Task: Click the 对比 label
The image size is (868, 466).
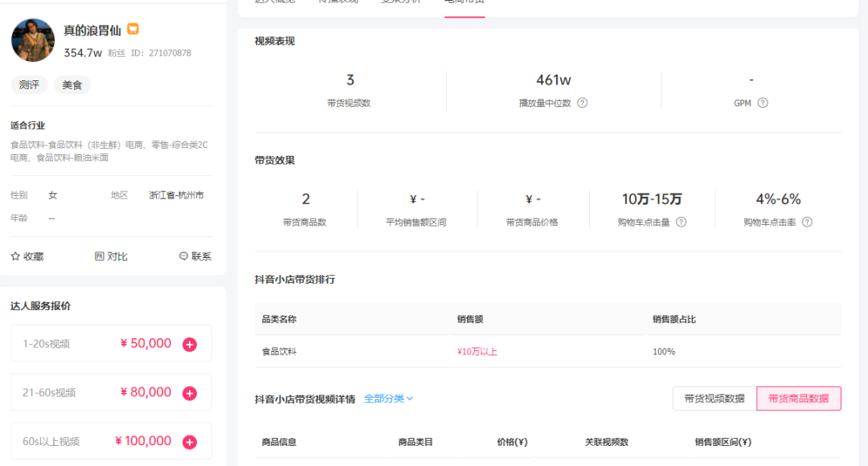Action: 117,256
